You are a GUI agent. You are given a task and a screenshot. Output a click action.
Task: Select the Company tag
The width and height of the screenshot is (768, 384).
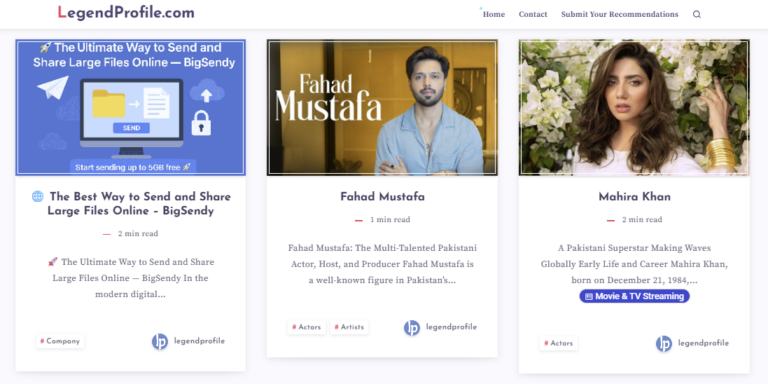click(60, 341)
